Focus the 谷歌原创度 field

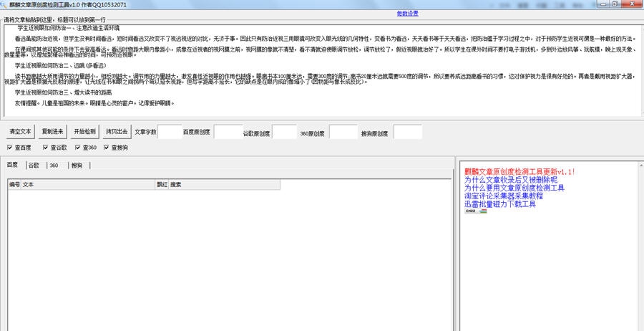point(284,132)
